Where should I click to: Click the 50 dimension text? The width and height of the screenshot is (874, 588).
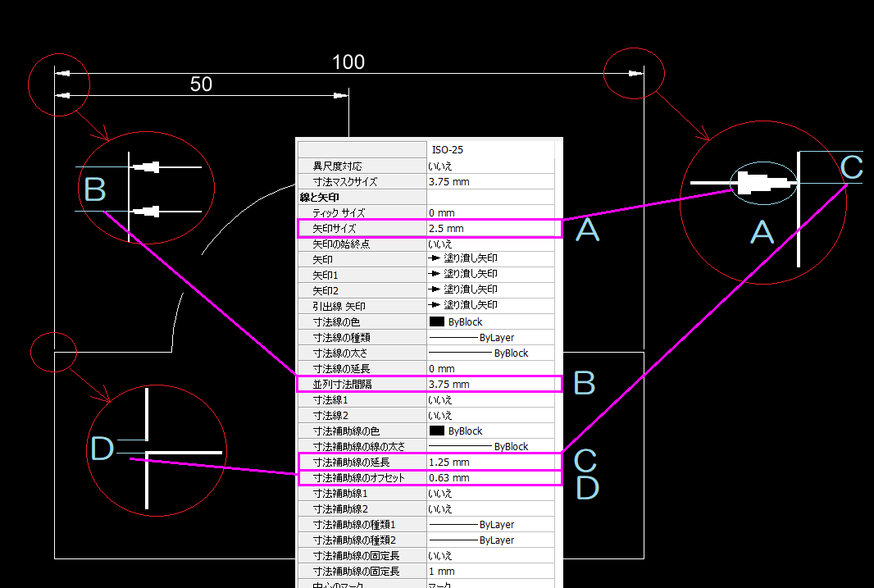tap(202, 84)
